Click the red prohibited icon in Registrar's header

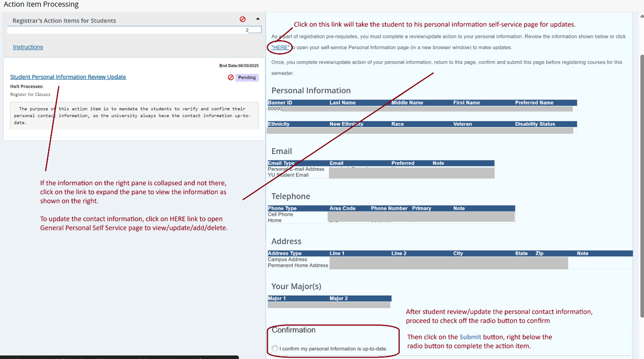click(x=243, y=19)
